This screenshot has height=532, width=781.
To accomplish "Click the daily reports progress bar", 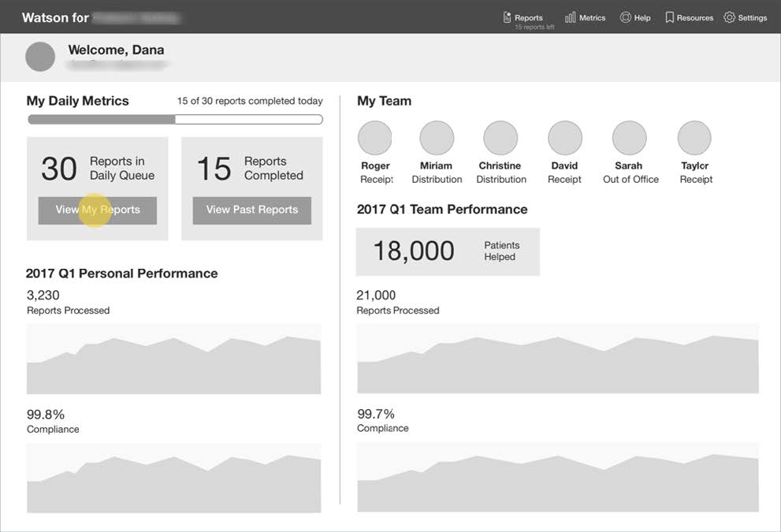I will [175, 120].
